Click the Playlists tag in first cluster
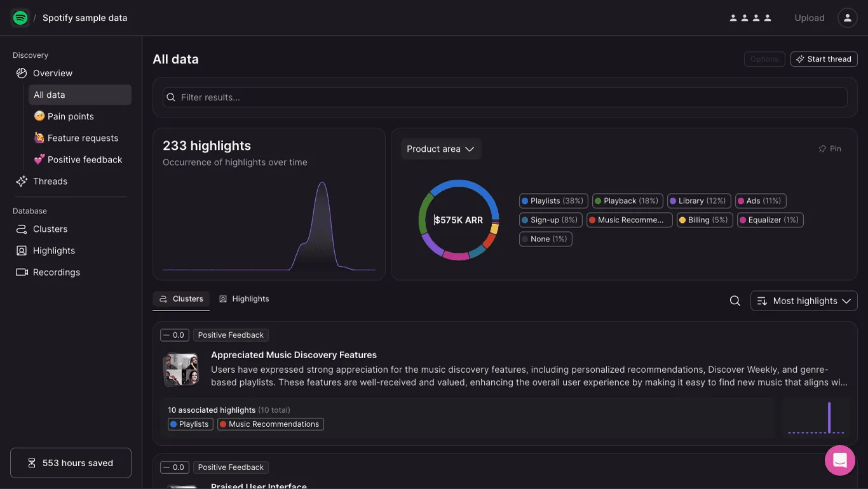Screen dimensions: 868x489 191,424
